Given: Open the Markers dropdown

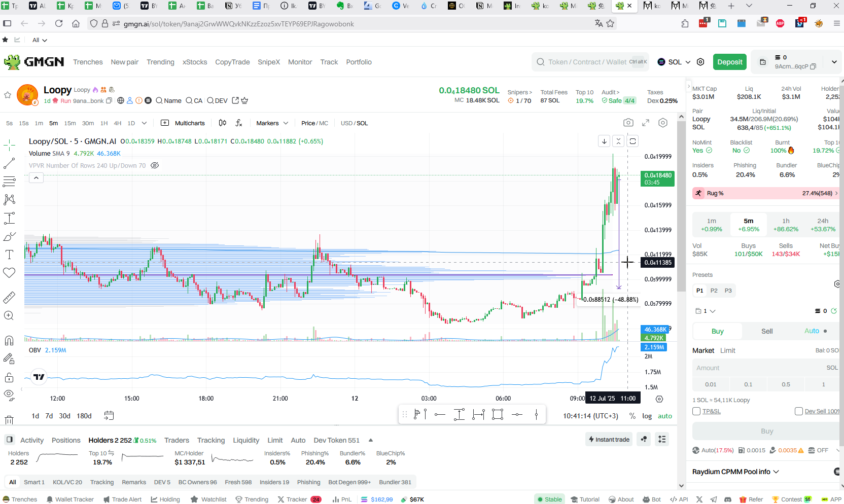Looking at the screenshot, I should (272, 123).
